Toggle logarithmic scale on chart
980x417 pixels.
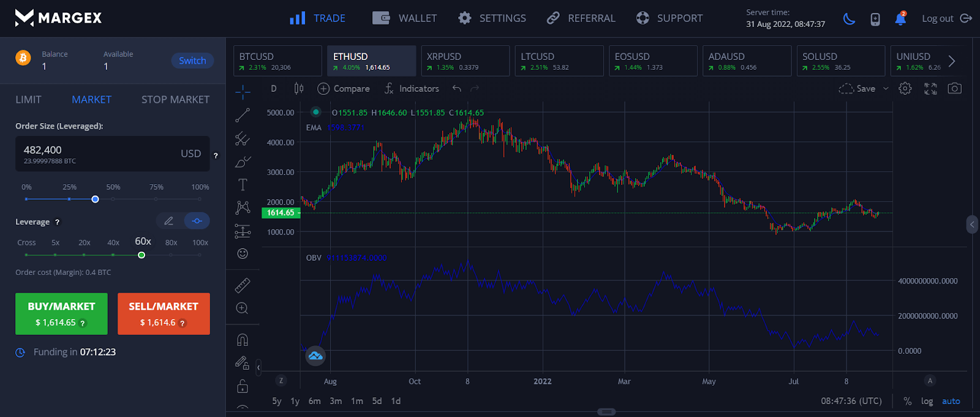click(x=927, y=401)
